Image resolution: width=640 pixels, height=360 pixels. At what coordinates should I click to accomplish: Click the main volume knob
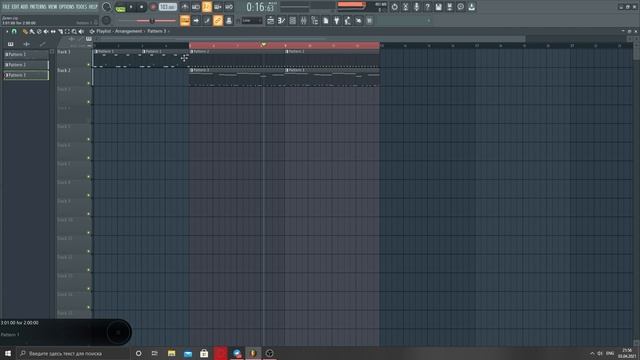pyautogui.click(x=107, y=7)
